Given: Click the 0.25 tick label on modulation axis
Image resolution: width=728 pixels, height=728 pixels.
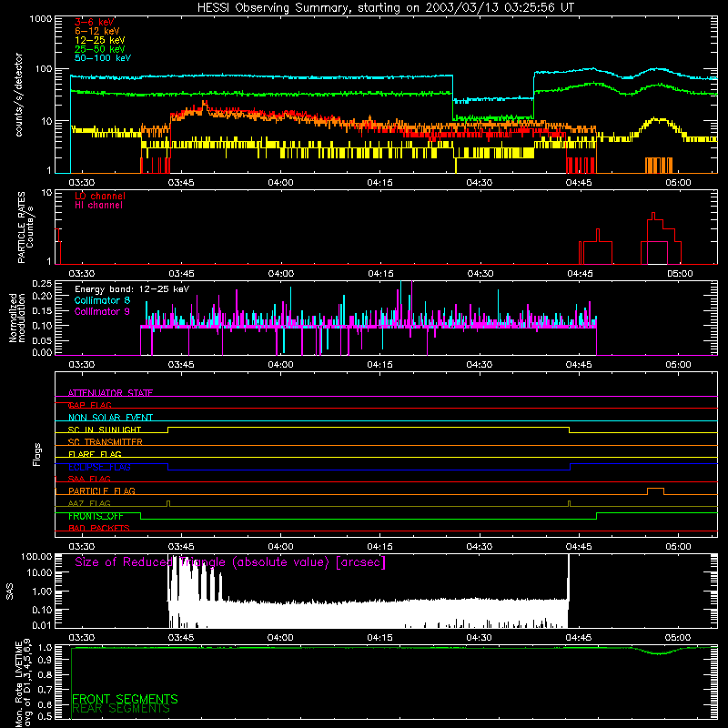Looking at the screenshot, I should [42, 283].
